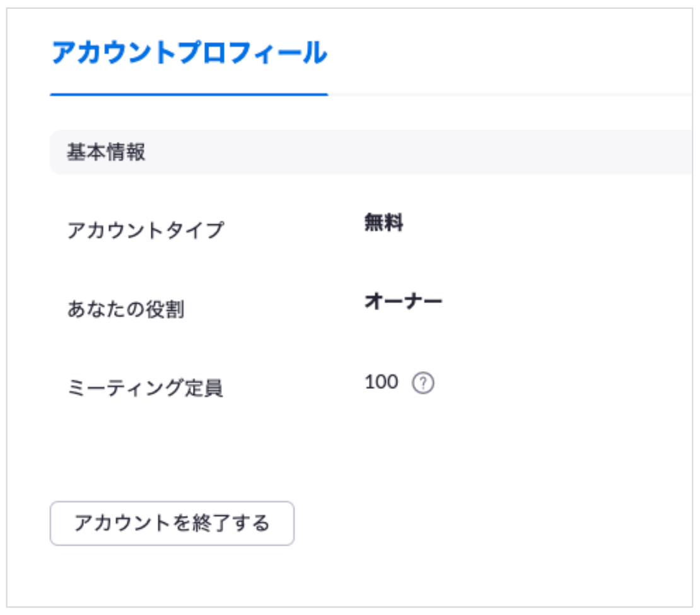
Task: Click the オーナー role value
Action: coord(403,301)
